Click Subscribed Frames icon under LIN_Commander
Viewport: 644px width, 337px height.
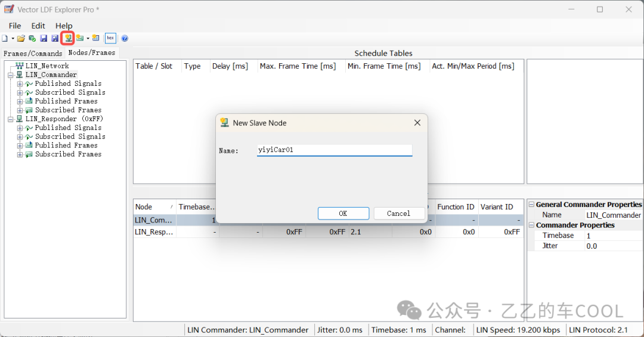coord(29,110)
